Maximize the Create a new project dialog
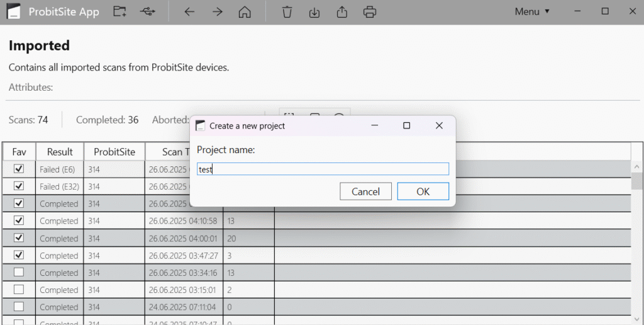This screenshot has width=644, height=325. click(407, 125)
